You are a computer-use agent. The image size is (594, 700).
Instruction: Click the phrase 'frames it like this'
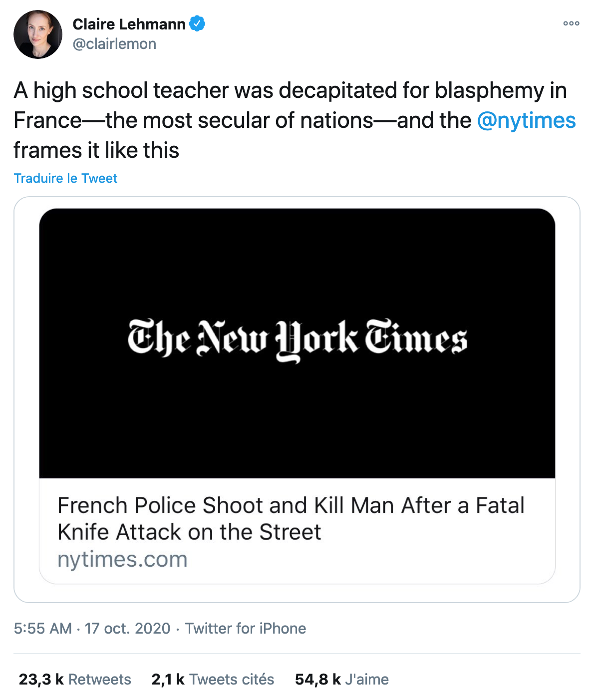[96, 150]
